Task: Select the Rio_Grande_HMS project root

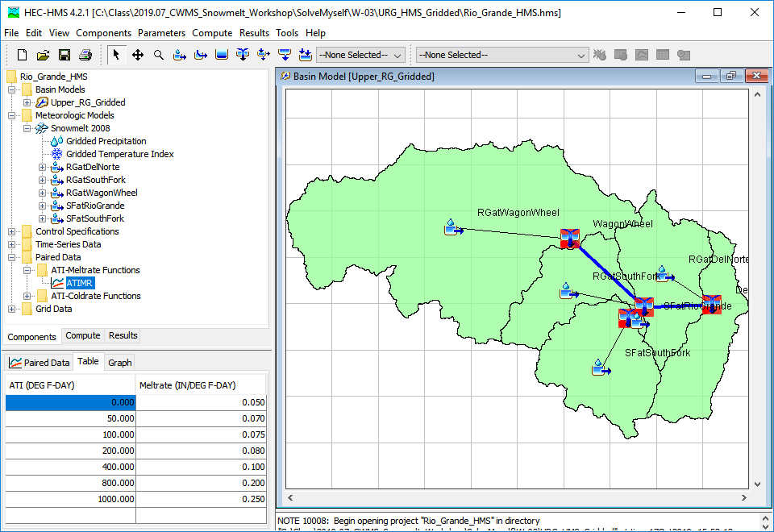Action: click(53, 77)
